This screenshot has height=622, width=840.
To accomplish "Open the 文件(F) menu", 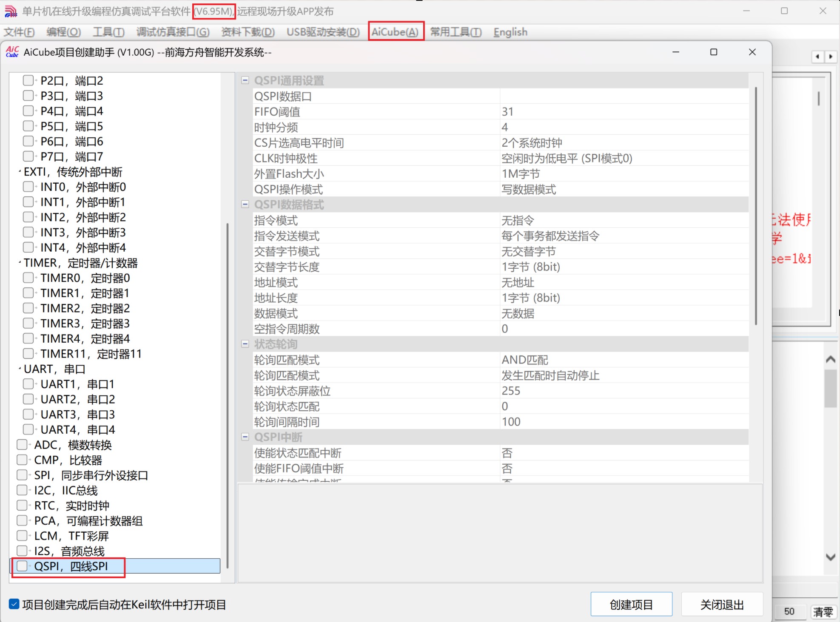I will point(19,32).
